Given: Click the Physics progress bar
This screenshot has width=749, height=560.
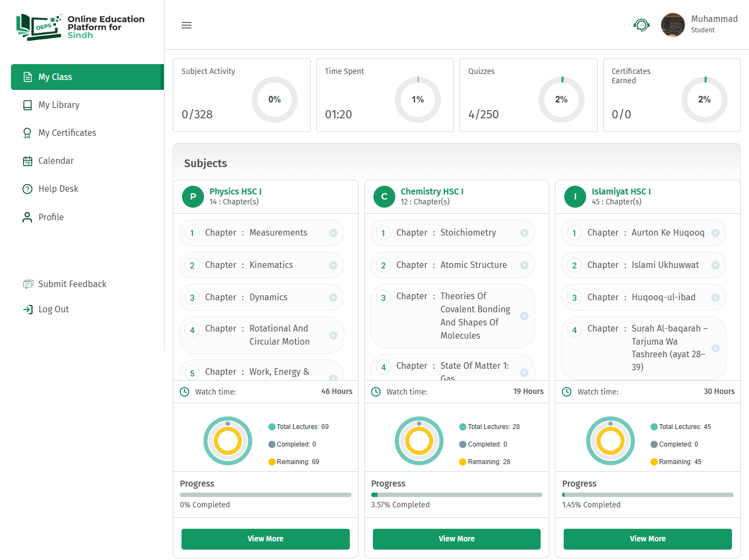Looking at the screenshot, I should click(265, 495).
